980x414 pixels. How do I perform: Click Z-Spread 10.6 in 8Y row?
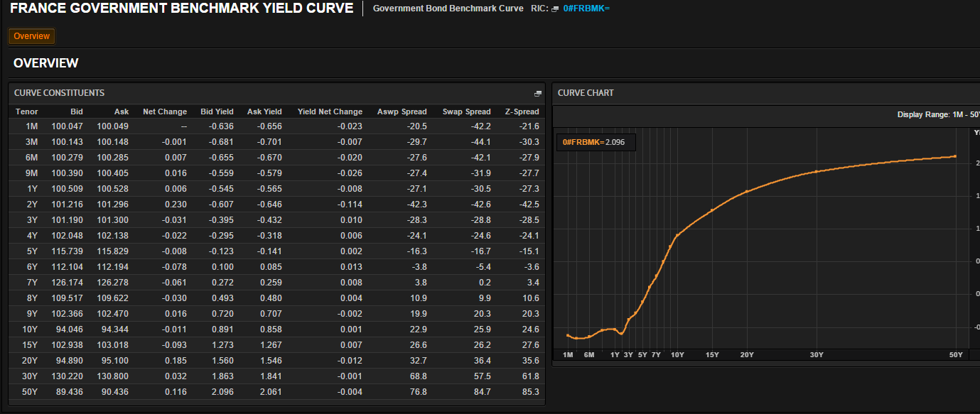[531, 298]
